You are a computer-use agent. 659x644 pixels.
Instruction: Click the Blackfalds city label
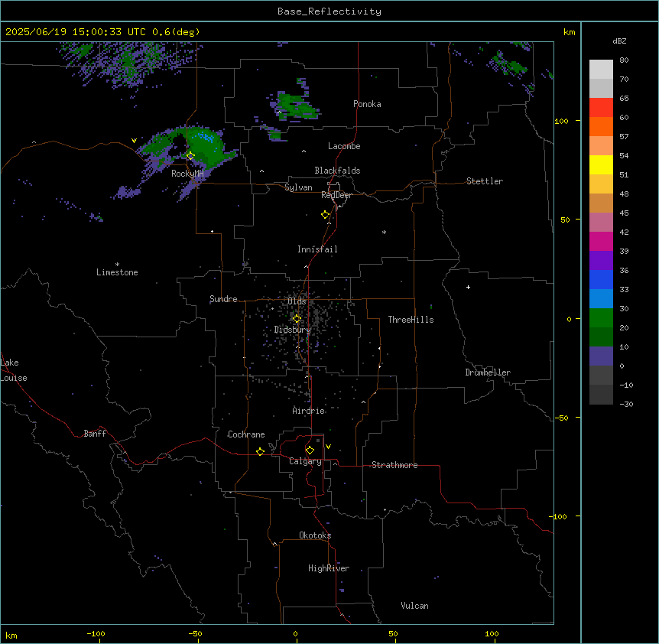[337, 171]
